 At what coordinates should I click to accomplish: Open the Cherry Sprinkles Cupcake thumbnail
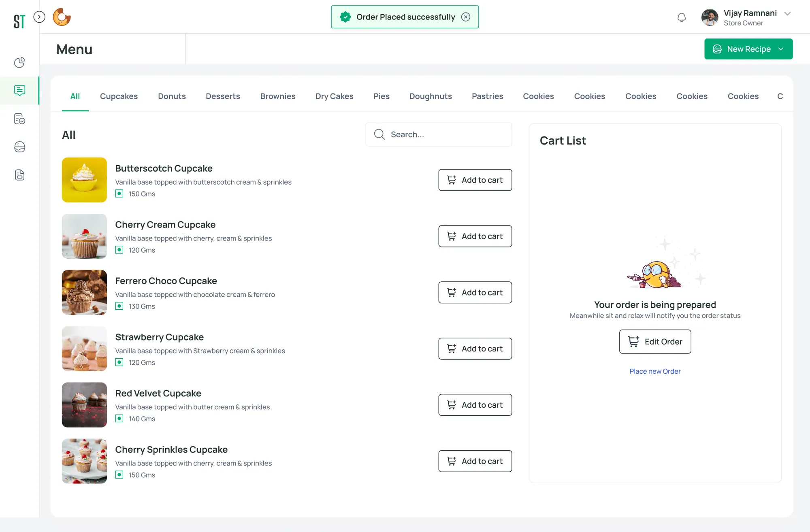click(84, 461)
